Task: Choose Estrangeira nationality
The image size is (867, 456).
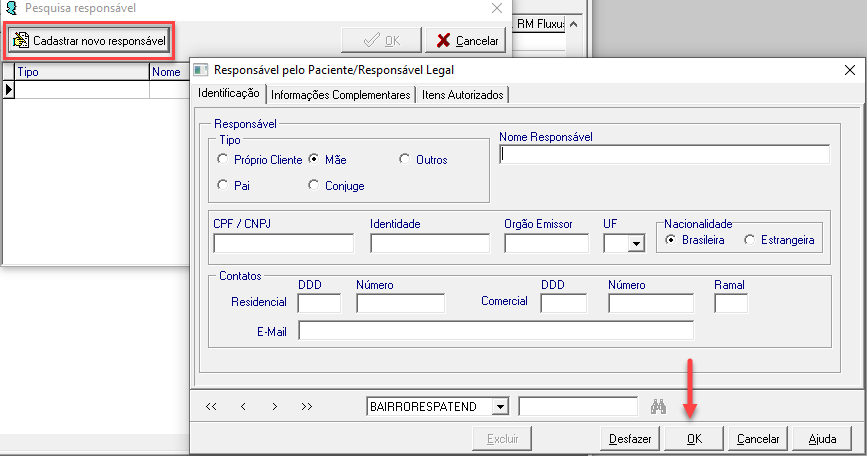Action: pyautogui.click(x=749, y=240)
